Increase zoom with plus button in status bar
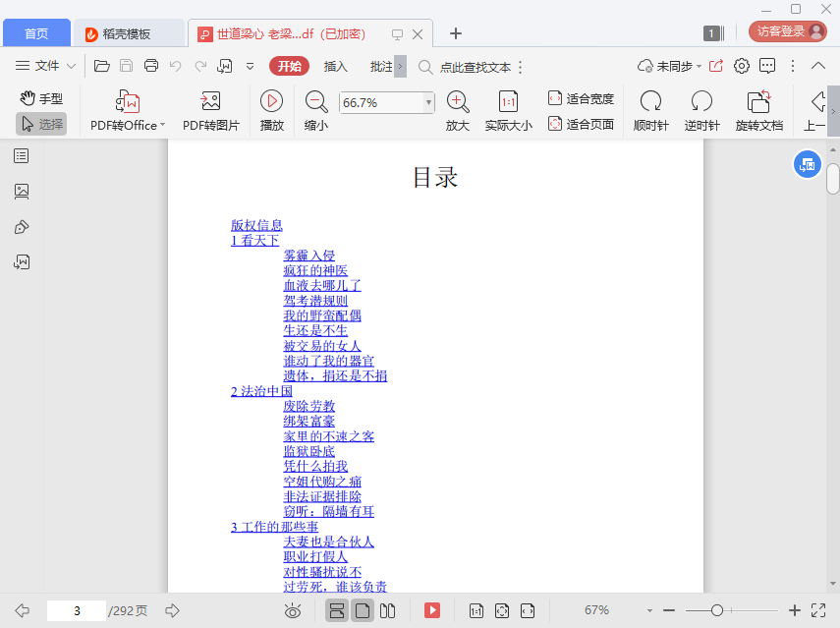 pos(795,610)
